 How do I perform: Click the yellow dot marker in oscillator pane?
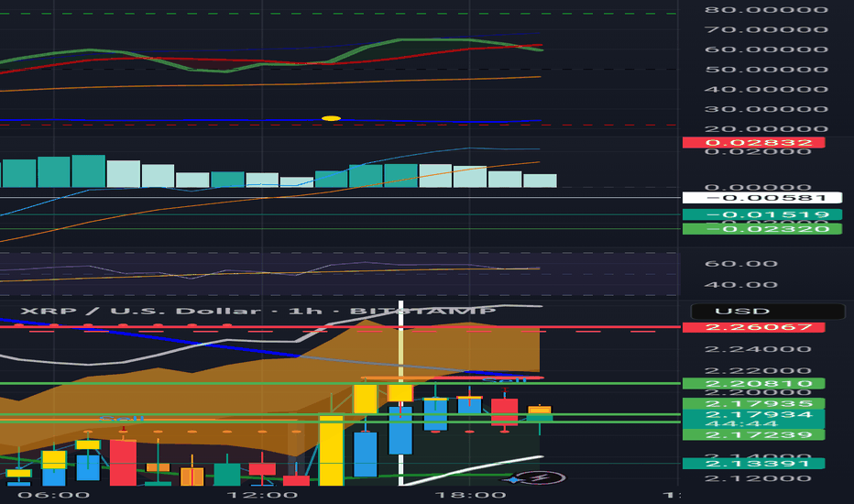click(331, 118)
